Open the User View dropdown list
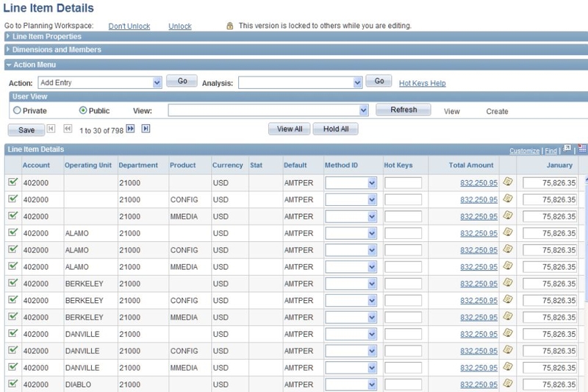 (x=268, y=110)
